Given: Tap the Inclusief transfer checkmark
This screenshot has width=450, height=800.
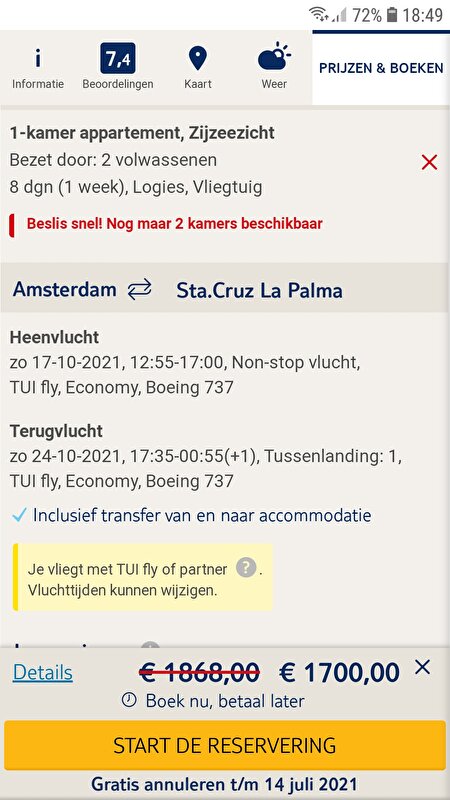Looking at the screenshot, I should (x=18, y=516).
